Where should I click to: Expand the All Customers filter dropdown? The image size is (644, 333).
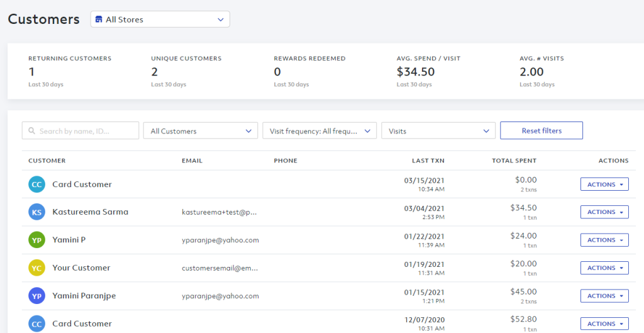point(201,131)
